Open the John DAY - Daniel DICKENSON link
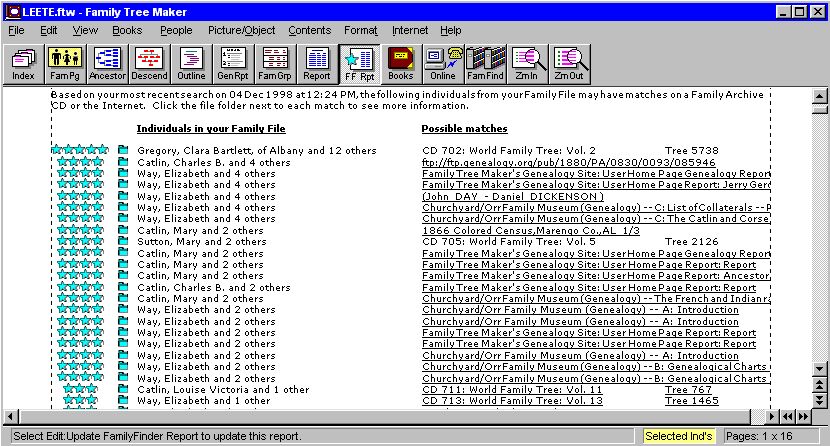Image resolution: width=830 pixels, height=446 pixels. [513, 196]
